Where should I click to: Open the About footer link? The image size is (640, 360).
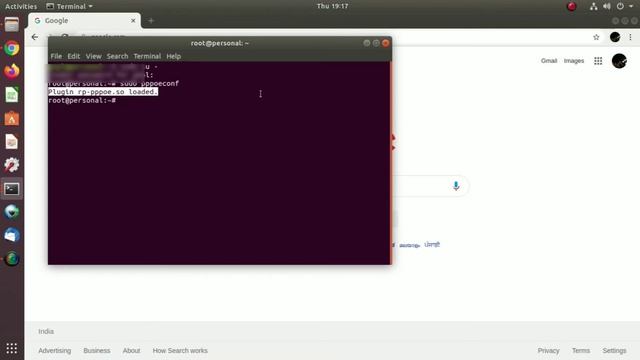[131, 351]
